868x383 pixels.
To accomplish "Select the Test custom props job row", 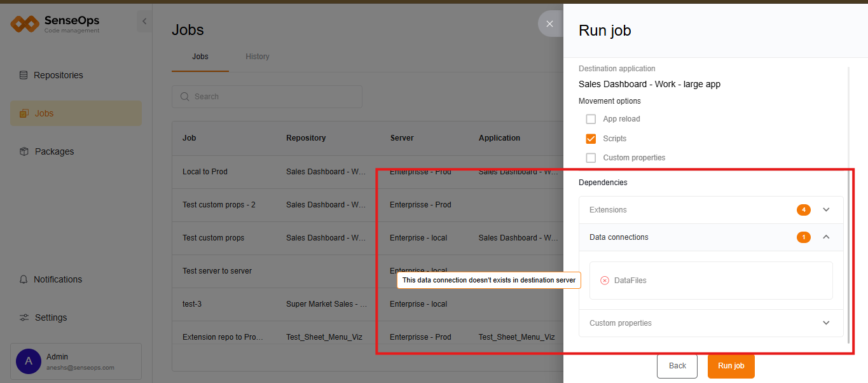I will click(368, 238).
